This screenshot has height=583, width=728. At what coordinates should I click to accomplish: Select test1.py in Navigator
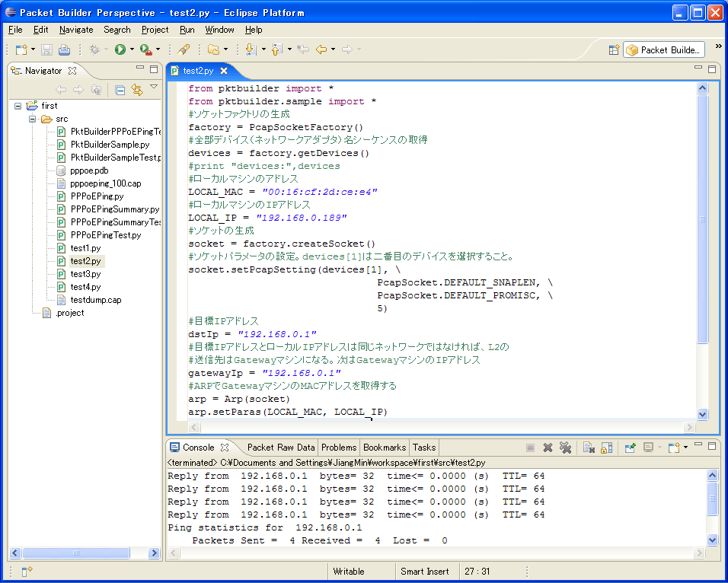pos(85,248)
